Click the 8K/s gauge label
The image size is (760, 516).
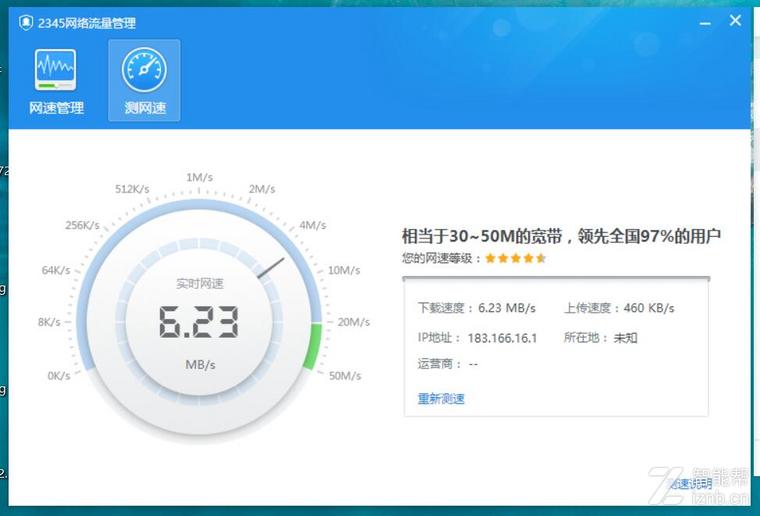point(49,322)
